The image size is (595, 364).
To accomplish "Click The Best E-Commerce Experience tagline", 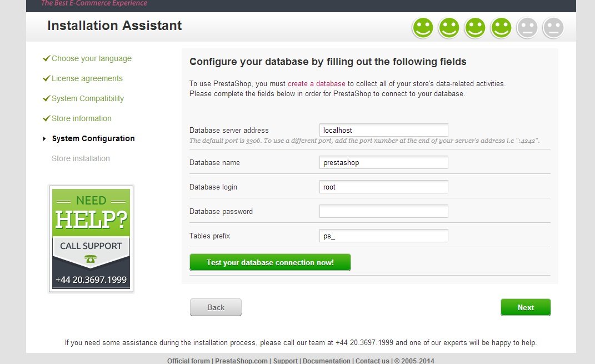I will tap(94, 3).
